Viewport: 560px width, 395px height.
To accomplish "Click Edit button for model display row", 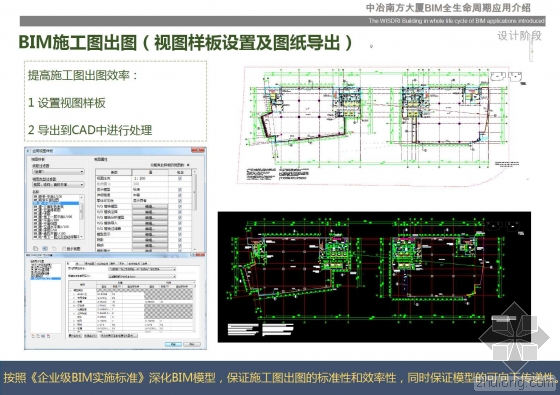I will (x=150, y=234).
